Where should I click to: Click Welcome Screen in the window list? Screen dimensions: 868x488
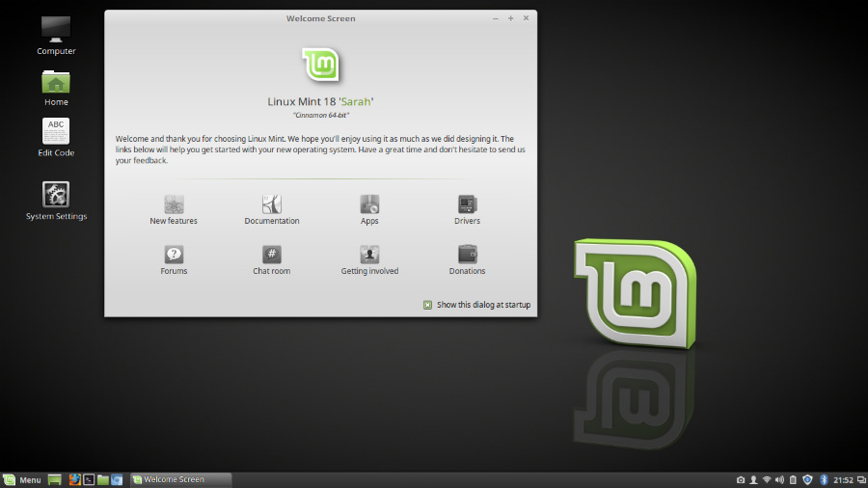[180, 479]
